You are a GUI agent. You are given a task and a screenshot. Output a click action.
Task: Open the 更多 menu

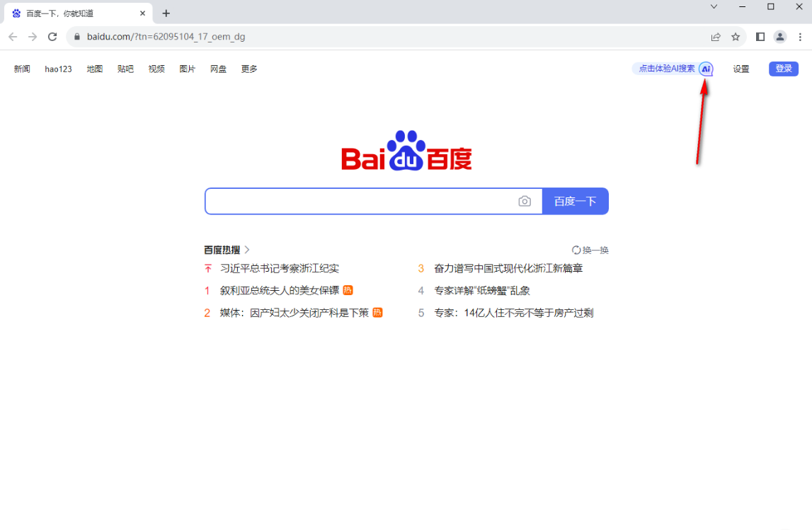249,69
